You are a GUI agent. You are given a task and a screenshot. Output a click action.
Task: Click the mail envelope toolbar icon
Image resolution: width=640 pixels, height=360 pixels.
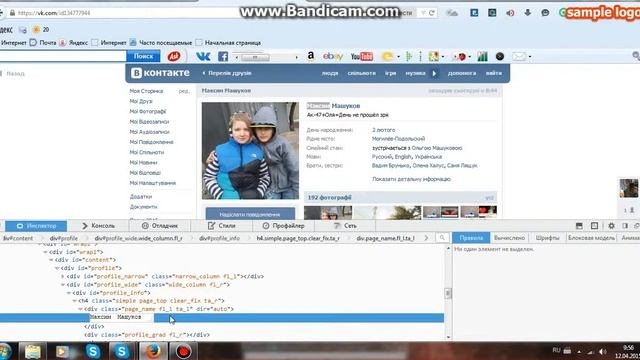tap(520, 56)
